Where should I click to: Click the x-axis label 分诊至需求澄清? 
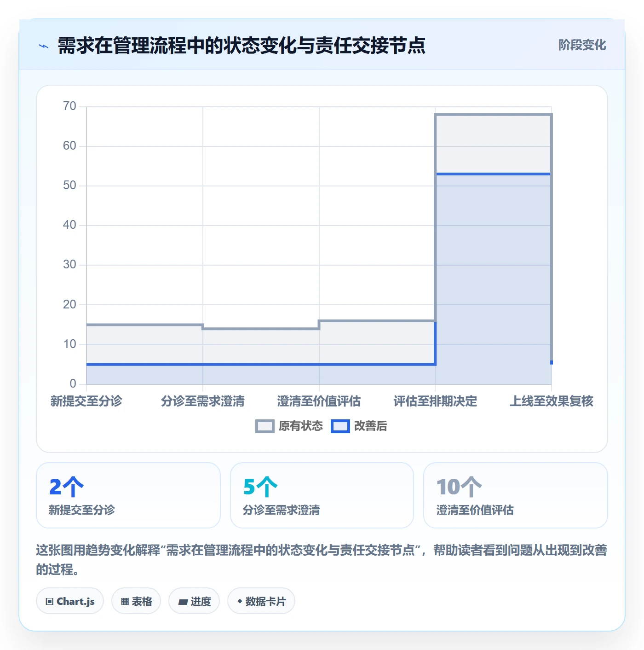203,401
